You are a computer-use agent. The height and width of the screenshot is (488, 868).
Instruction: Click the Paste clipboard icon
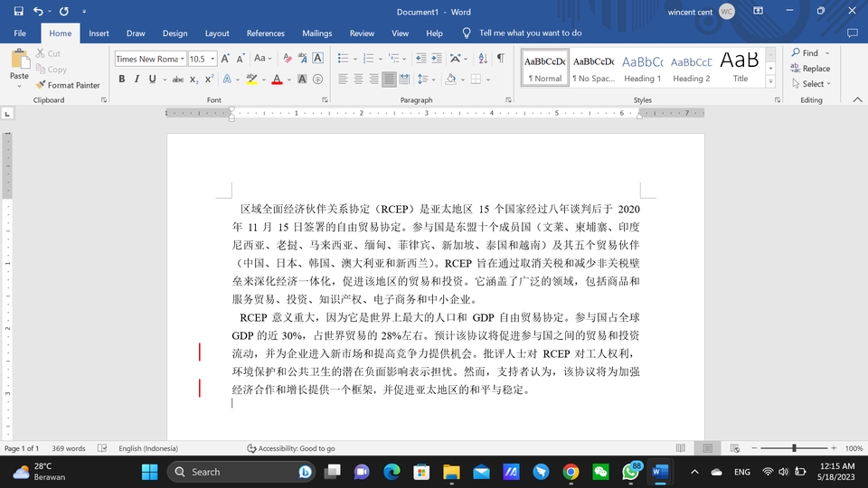point(19,59)
